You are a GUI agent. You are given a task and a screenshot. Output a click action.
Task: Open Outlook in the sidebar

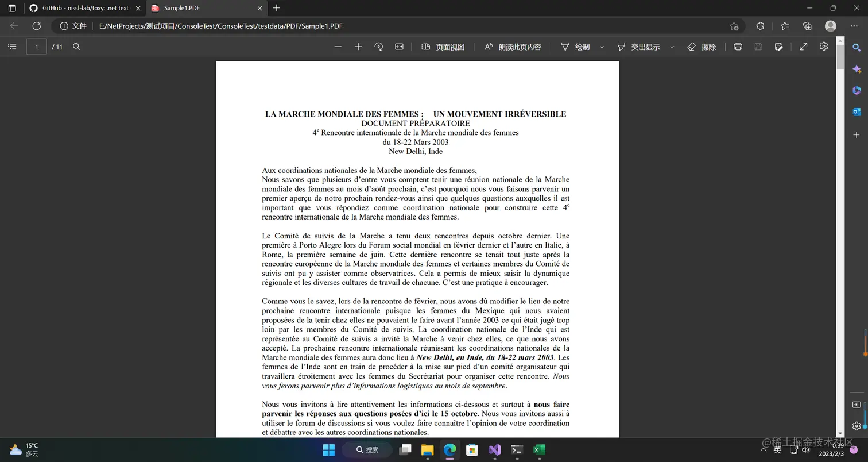(x=857, y=111)
